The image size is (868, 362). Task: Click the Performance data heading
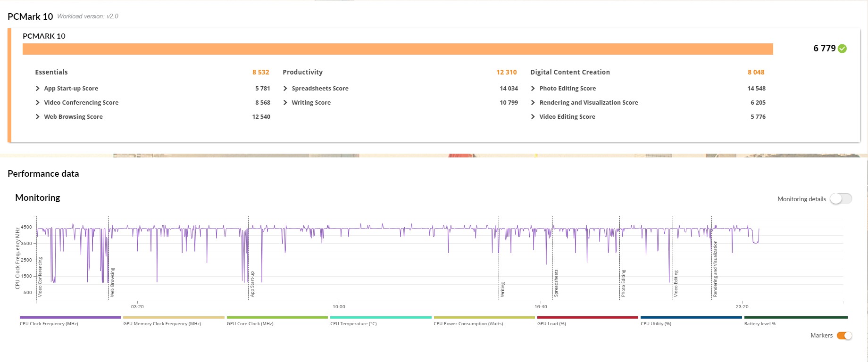[43, 174]
